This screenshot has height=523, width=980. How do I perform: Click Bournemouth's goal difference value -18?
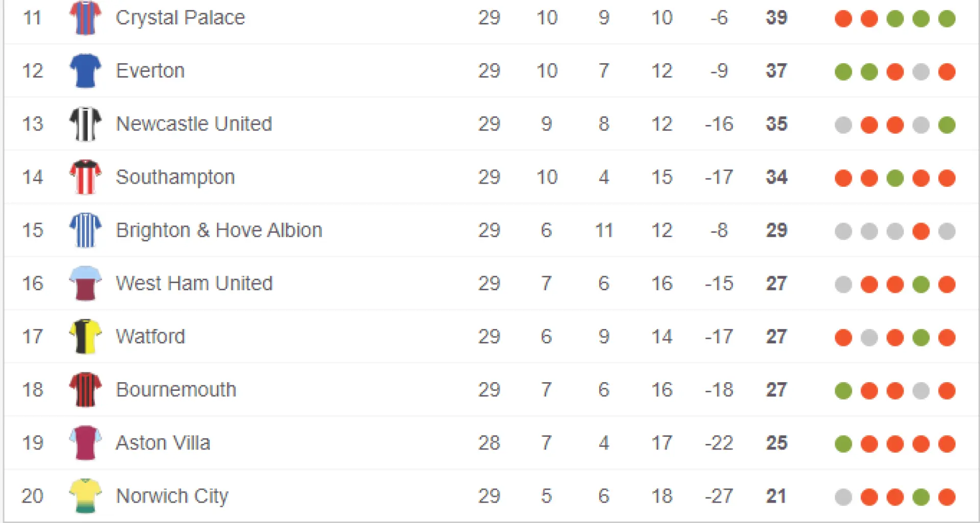[x=719, y=390]
